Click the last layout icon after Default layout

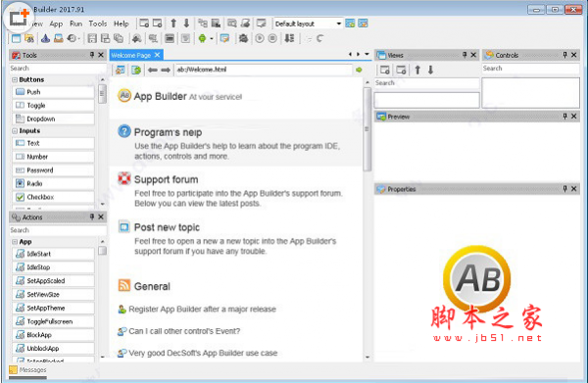point(363,24)
